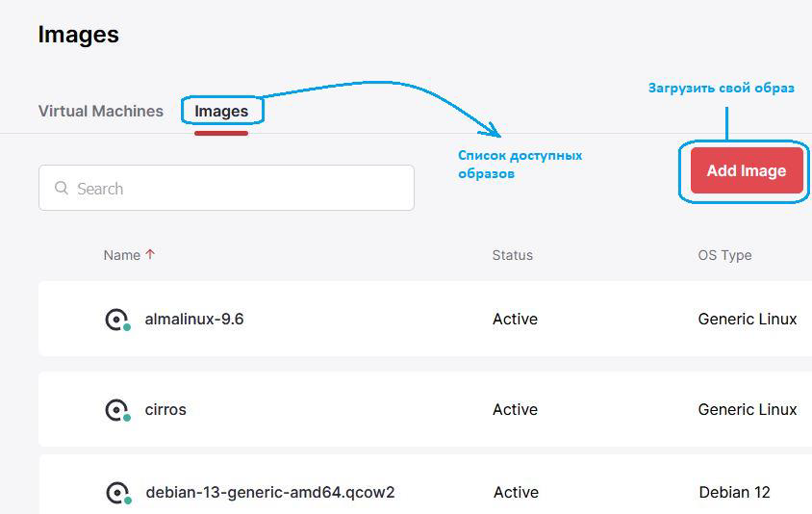Click Debian 12 OS type cell
The width and height of the screenshot is (812, 514).
point(735,492)
